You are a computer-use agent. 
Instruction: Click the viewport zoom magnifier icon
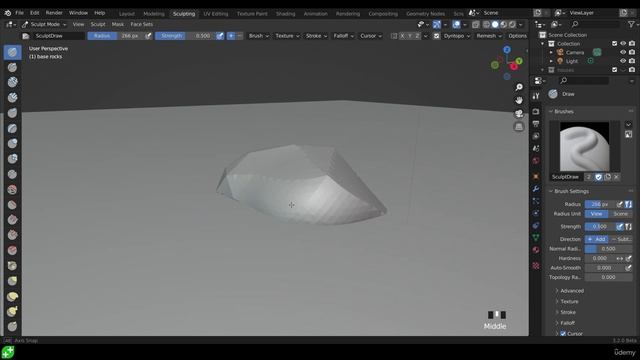tap(519, 87)
